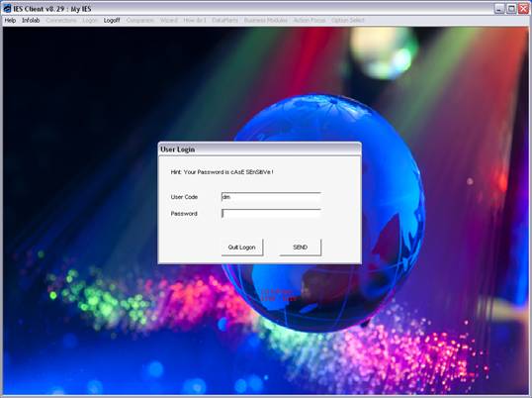Viewport: 532px width, 398px height.
Task: Open the Wizard menu
Action: tap(169, 21)
